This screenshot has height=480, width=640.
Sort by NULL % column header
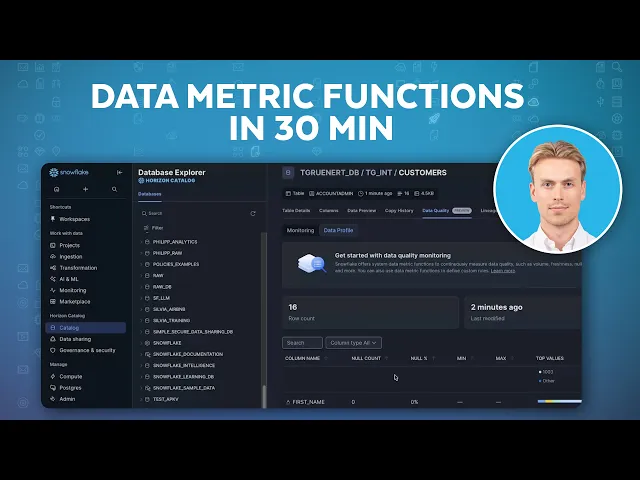point(419,358)
